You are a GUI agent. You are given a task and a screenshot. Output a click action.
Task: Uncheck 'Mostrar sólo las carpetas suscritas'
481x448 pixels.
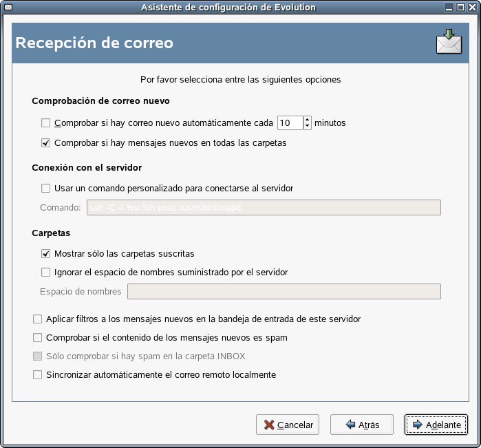45,254
